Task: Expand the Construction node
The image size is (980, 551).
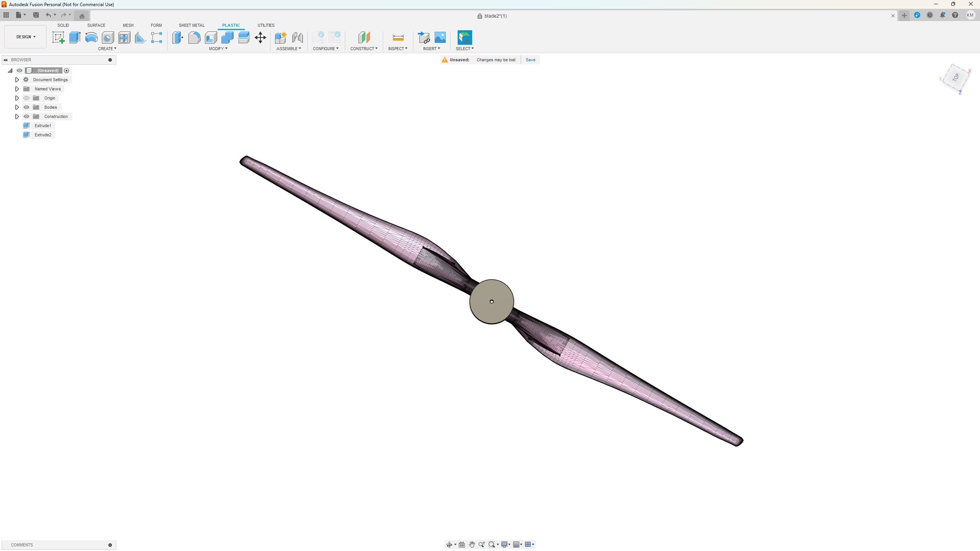Action: click(x=17, y=116)
